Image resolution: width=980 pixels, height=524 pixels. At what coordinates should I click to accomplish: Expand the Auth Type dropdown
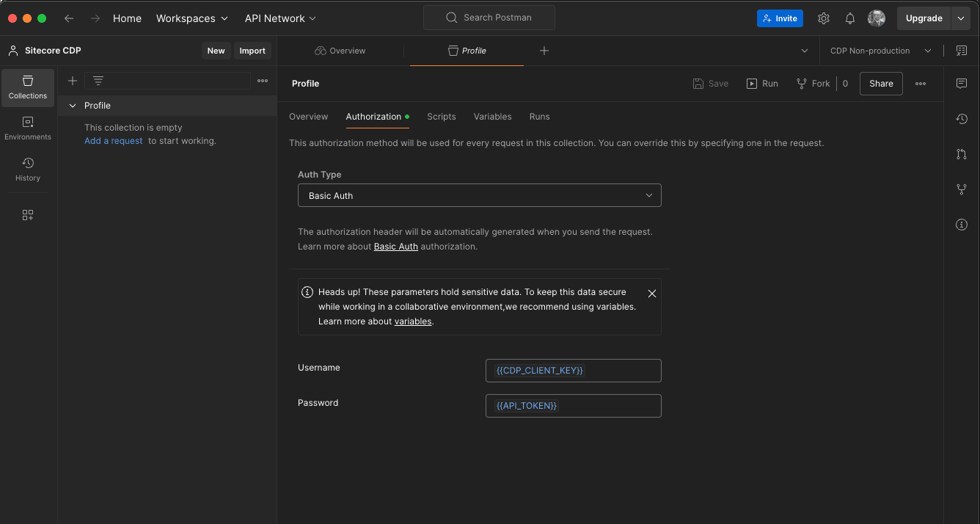point(480,196)
